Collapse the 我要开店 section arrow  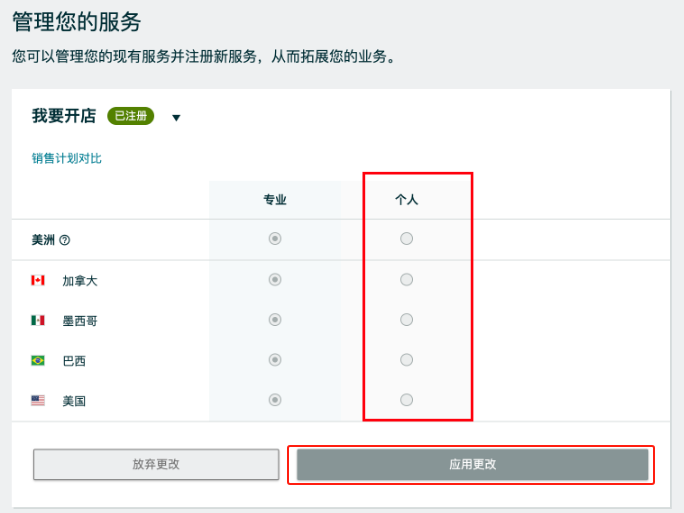click(176, 118)
